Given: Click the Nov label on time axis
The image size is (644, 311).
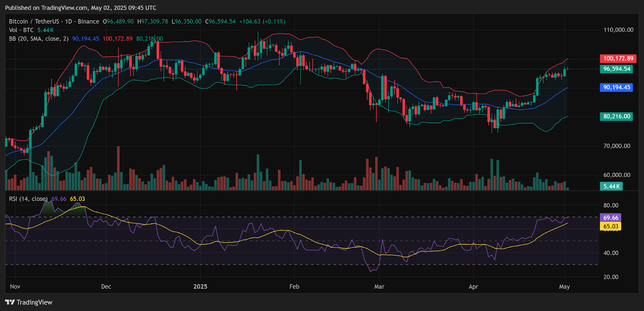Looking at the screenshot, I should click(x=15, y=287).
